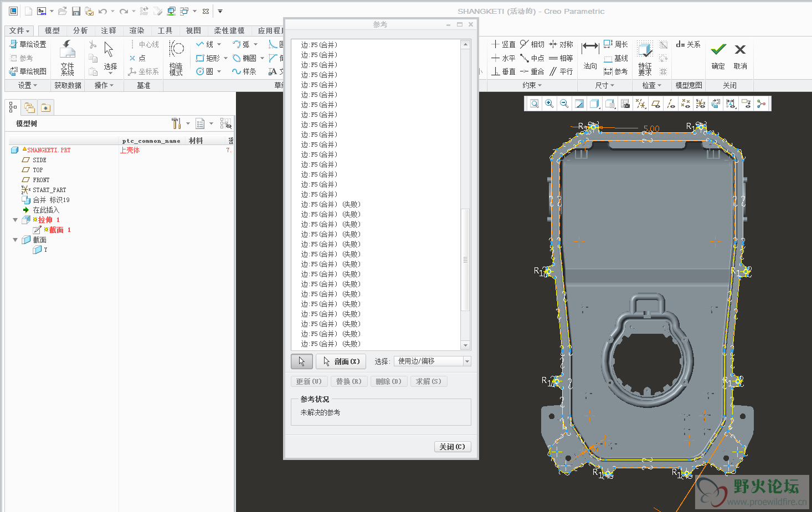The image size is (812, 512).
Task: Click the Zoom Out magnifier icon
Action: (564, 104)
